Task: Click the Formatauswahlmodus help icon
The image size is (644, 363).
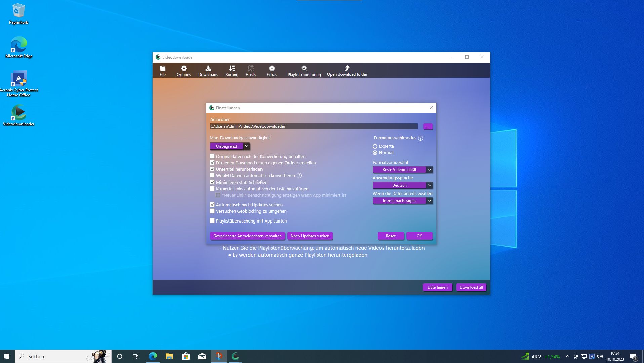Action: pos(421,138)
